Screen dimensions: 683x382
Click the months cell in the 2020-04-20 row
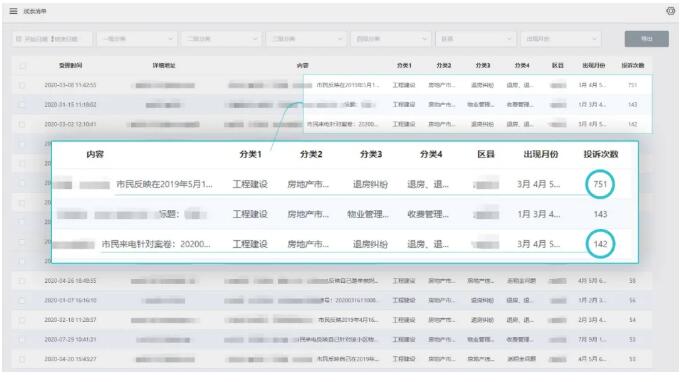coord(592,359)
